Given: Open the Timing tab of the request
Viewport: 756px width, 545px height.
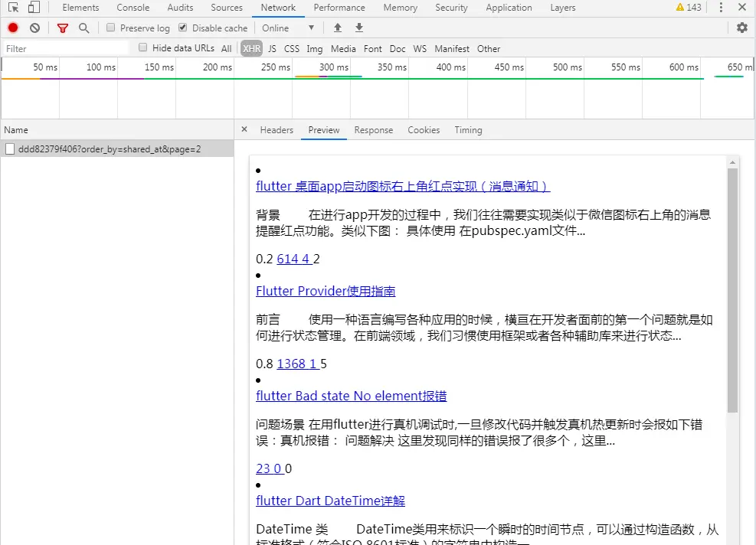Looking at the screenshot, I should tap(468, 130).
